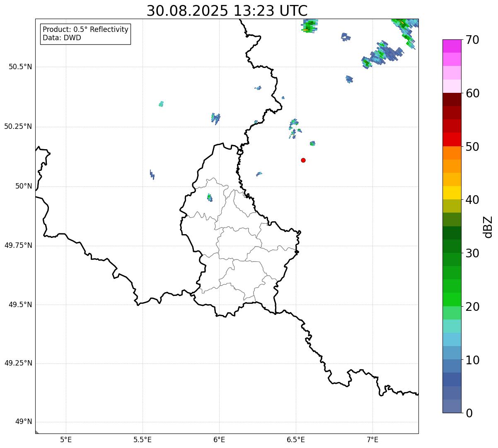This screenshot has height=448, width=498.
Task: Click the red dot location marker
Action: pyautogui.click(x=303, y=160)
